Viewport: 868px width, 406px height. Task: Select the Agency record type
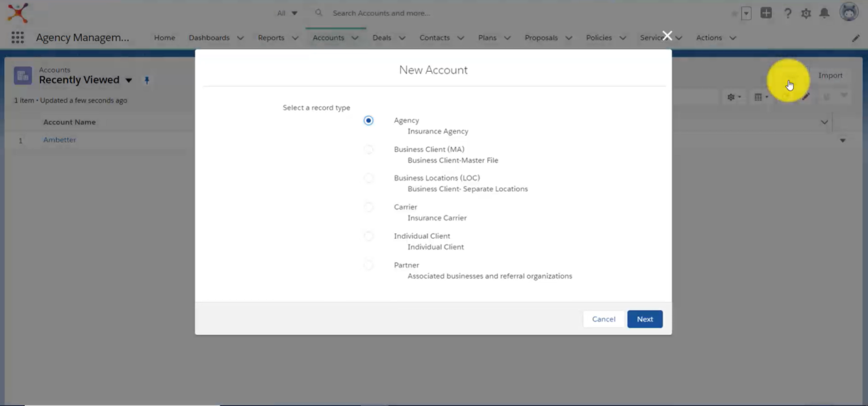point(368,120)
